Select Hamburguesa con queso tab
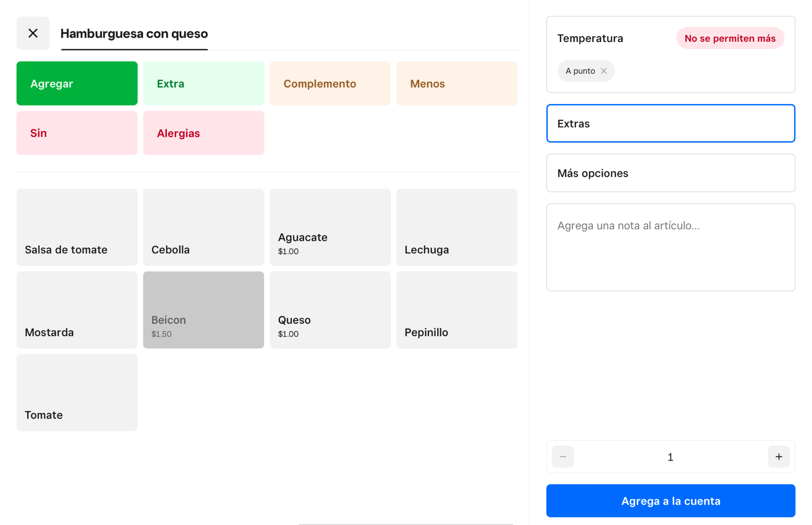Image resolution: width=812 pixels, height=525 pixels. 134,34
